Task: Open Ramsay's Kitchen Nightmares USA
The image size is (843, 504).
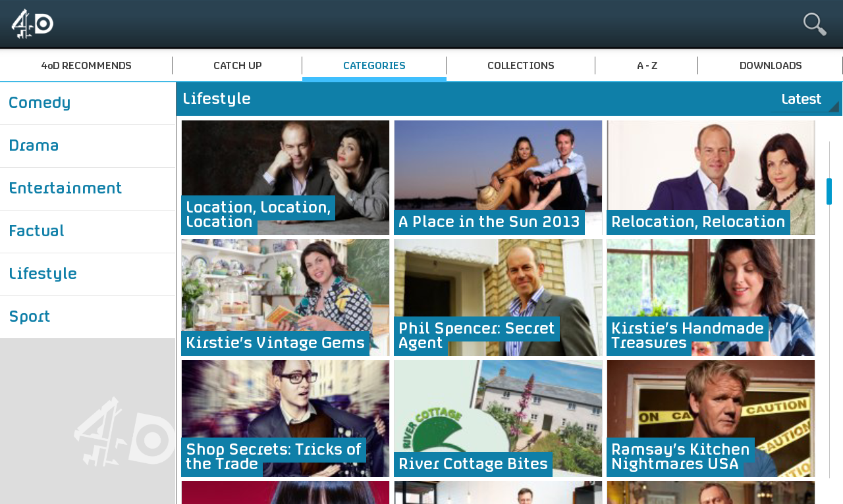Action: (711, 418)
